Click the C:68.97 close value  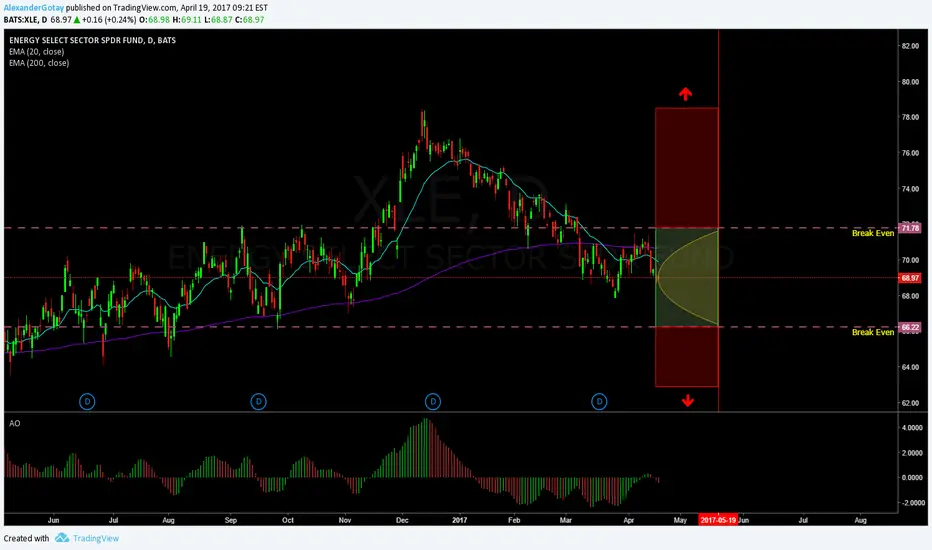tap(250, 20)
